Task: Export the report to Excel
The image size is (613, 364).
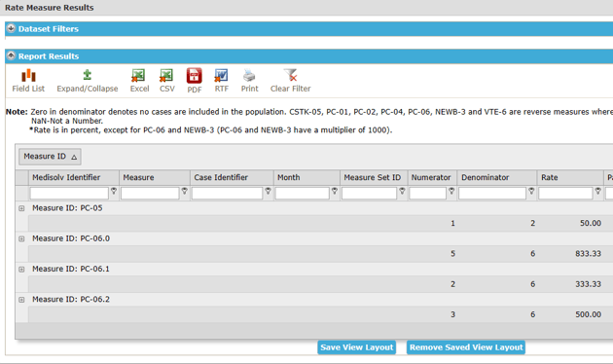Action: click(x=139, y=81)
